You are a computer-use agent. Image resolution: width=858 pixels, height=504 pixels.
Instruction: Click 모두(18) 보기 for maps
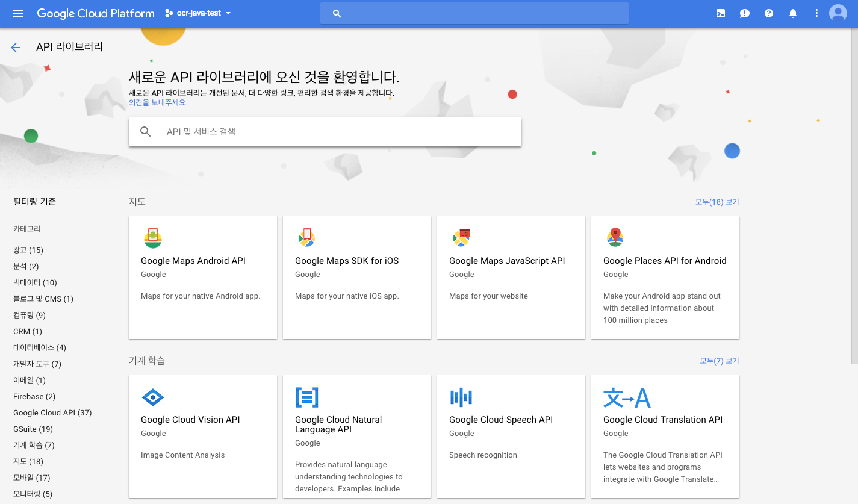(x=717, y=202)
